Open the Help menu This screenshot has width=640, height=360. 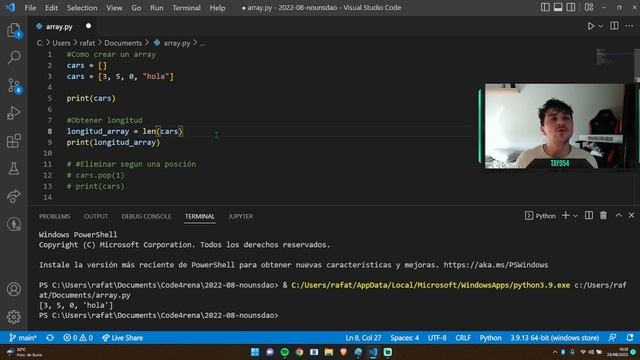point(217,8)
